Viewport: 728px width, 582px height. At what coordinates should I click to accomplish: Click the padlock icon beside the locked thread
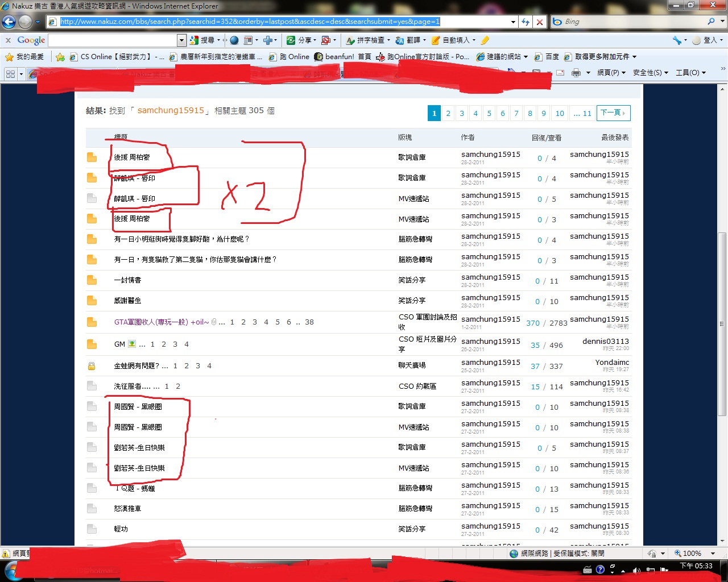click(x=92, y=366)
